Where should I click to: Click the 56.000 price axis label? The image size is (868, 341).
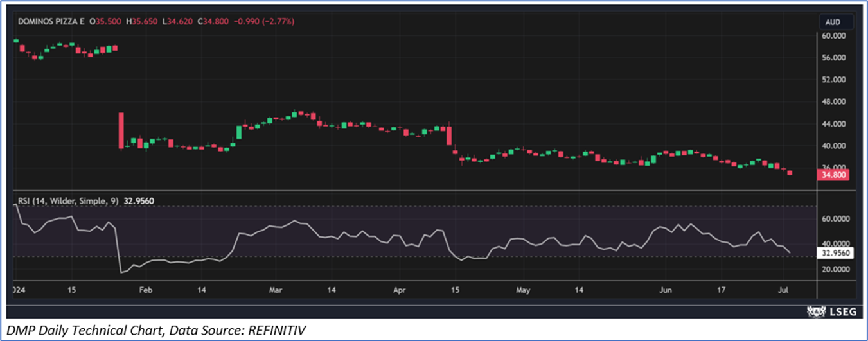833,58
